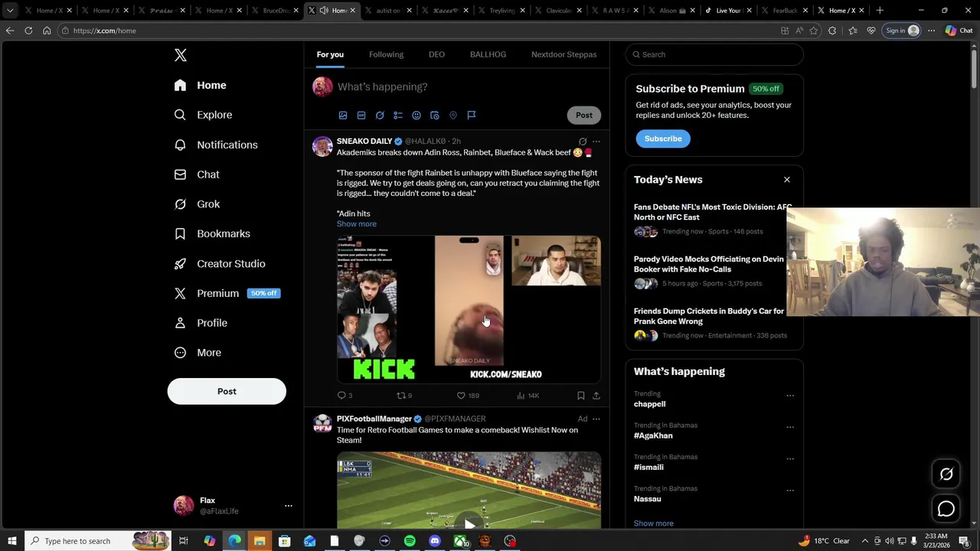Click Grok explain icon on SNEAKO post
This screenshot has width=980, height=551.
click(583, 142)
